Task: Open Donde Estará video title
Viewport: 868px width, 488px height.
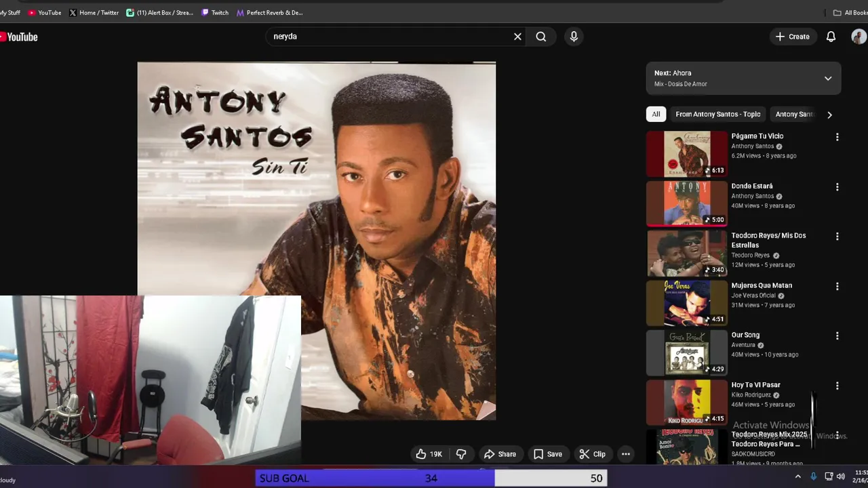Action: point(751,186)
